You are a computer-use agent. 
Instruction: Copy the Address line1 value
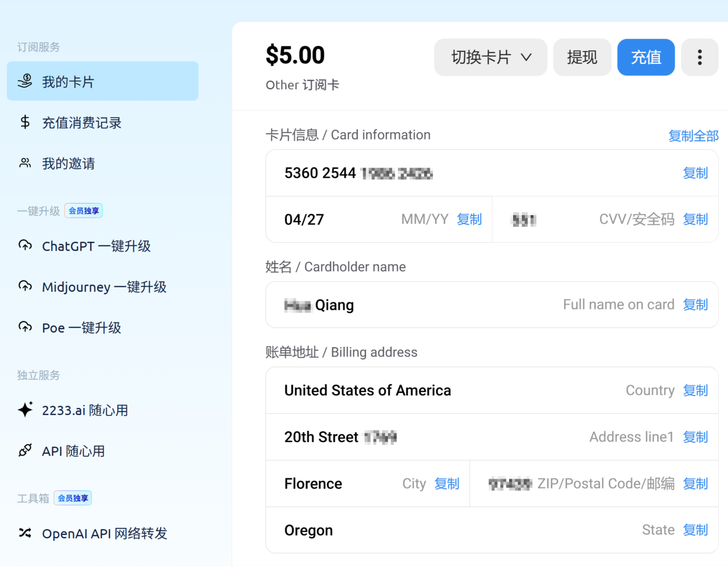[x=696, y=437]
